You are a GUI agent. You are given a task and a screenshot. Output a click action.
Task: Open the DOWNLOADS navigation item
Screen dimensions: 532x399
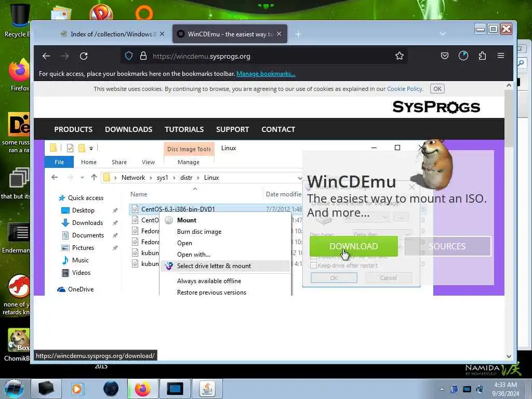129,129
